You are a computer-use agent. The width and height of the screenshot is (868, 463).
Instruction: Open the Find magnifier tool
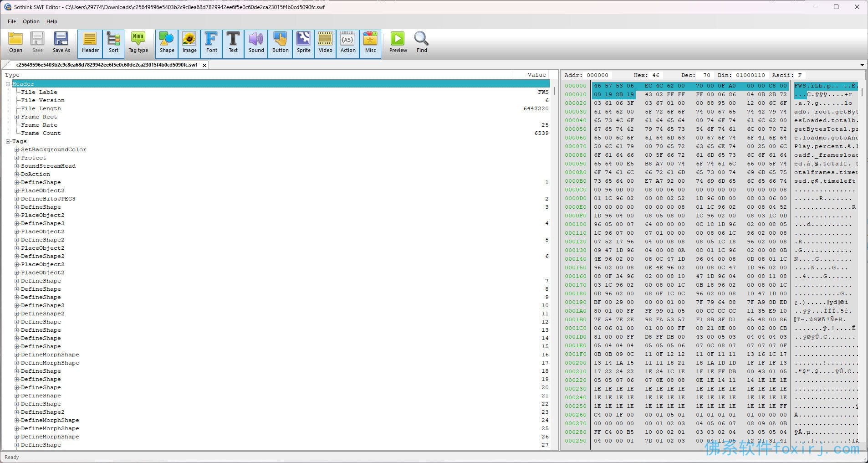tap(422, 43)
